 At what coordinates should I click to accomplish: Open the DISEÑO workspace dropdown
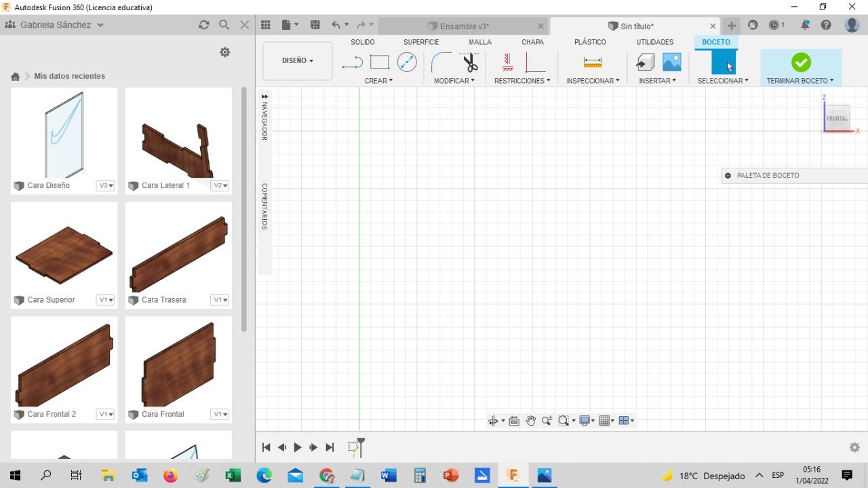pos(298,60)
